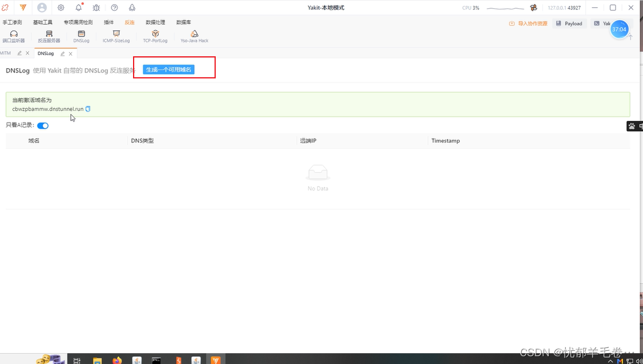Switch to the DNSLog page tab

click(46, 54)
